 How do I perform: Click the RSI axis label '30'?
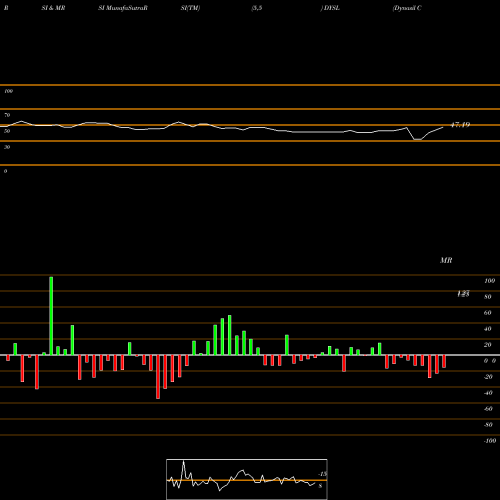tap(7, 147)
